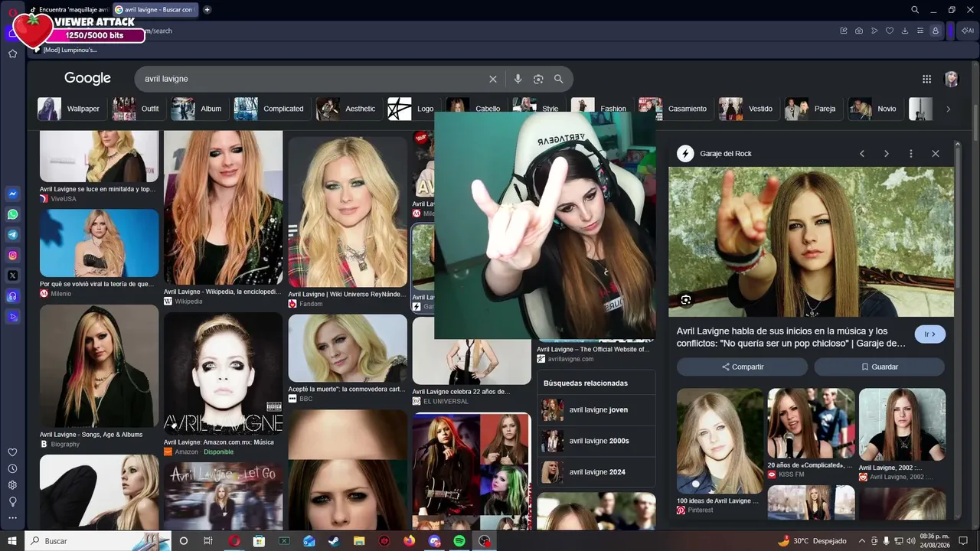Add page to bookmarks with heart icon
The height and width of the screenshot is (551, 980).
890,31
